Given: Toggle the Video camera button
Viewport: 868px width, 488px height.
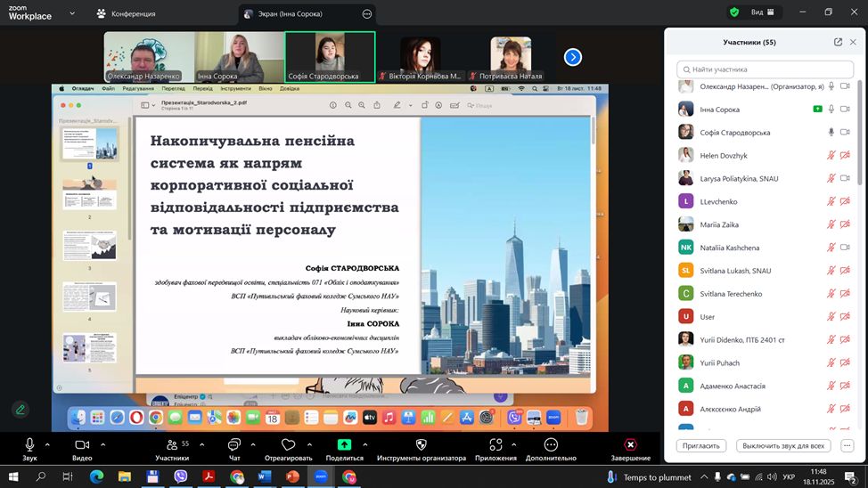Looking at the screenshot, I should (x=82, y=444).
